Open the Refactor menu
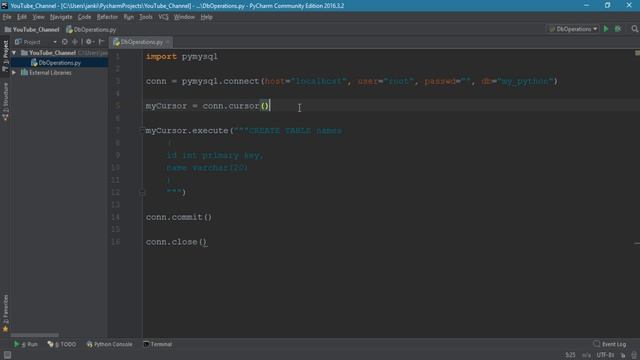 point(107,17)
